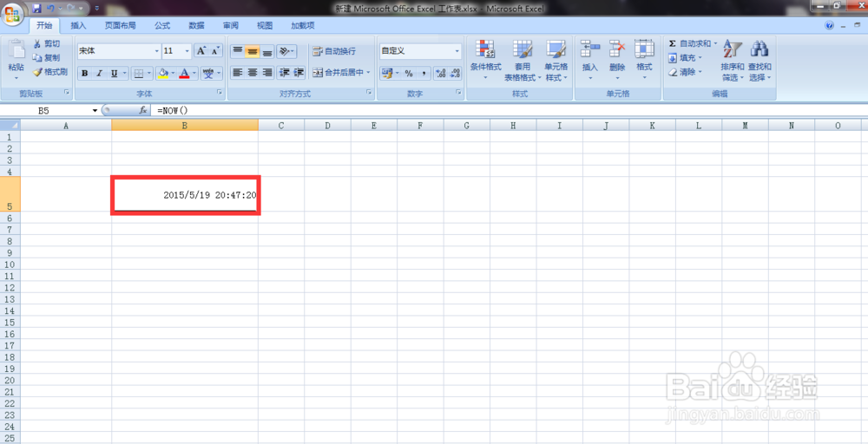Switch to 公式 ribbon tab

point(162,25)
